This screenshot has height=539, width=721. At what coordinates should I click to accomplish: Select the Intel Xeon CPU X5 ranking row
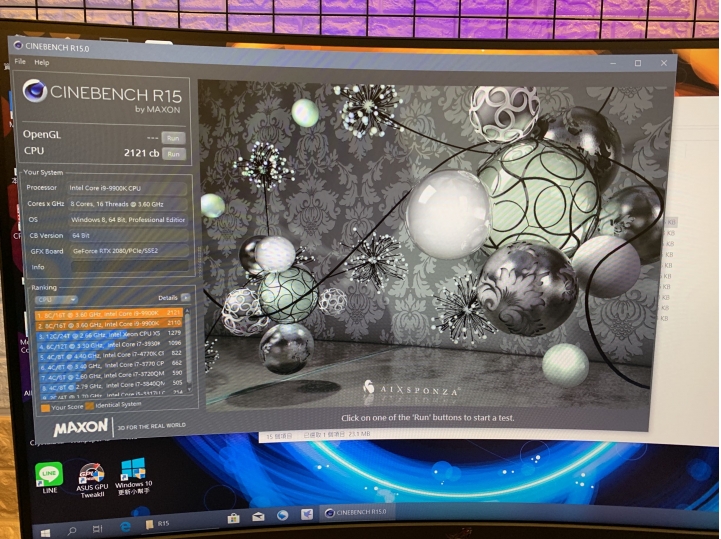109,334
